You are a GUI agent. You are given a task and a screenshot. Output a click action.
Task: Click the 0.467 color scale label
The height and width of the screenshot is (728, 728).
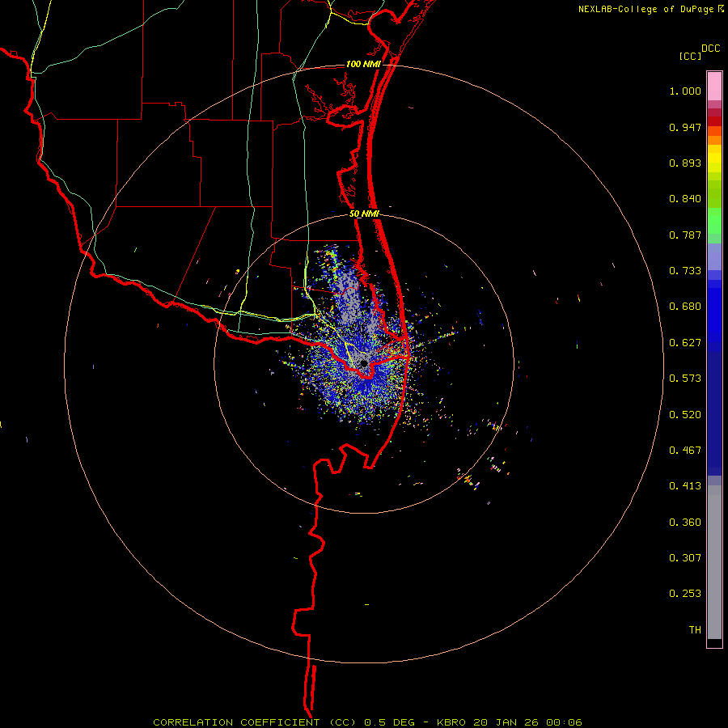tap(685, 451)
